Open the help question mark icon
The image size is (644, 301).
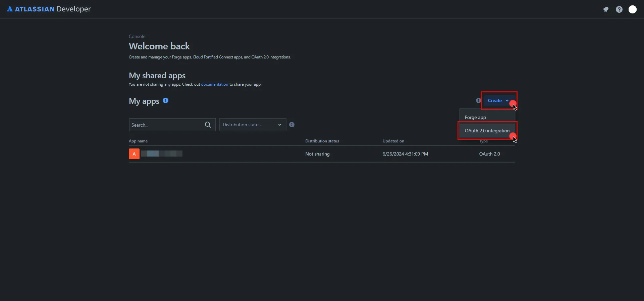click(619, 9)
